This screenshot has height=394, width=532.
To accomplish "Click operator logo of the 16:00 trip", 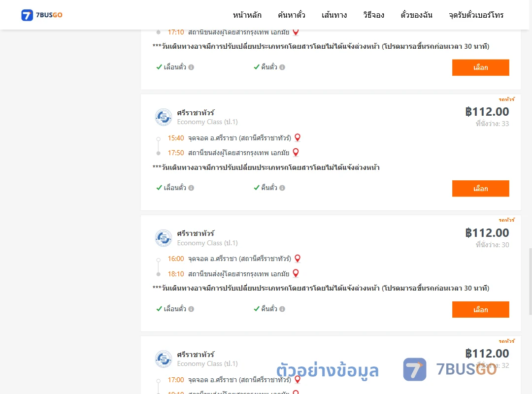I will tap(164, 238).
